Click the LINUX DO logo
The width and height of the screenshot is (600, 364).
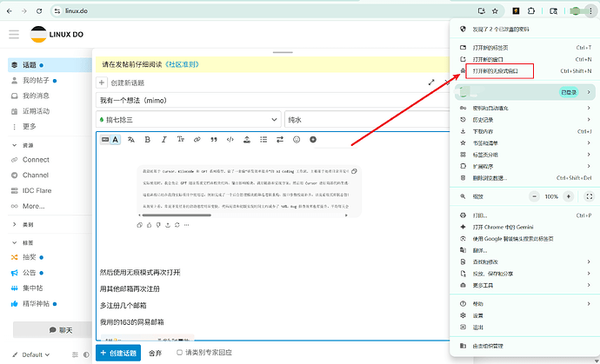click(57, 35)
